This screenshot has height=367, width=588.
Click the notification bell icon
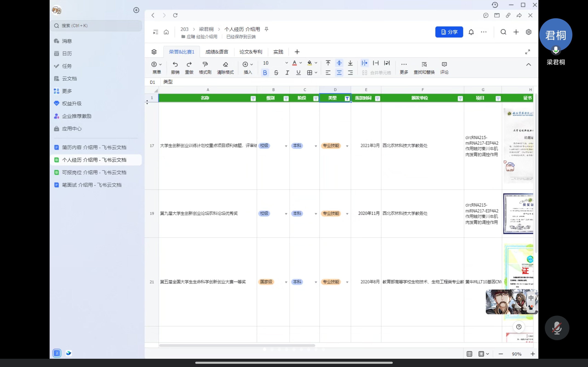pyautogui.click(x=471, y=32)
